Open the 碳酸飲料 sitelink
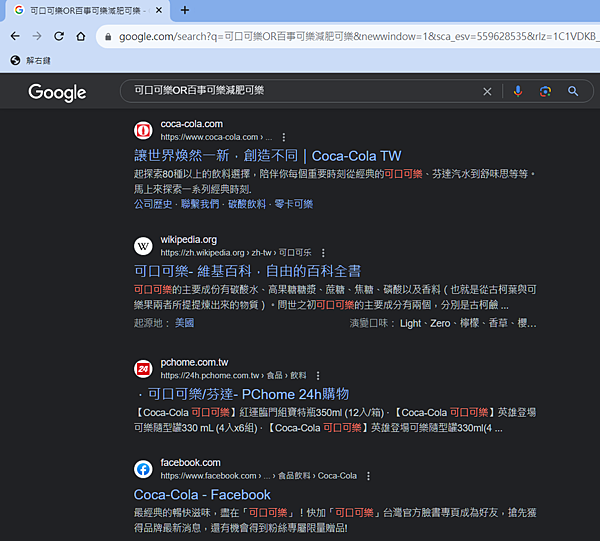This screenshot has width=600, height=541. click(x=247, y=204)
